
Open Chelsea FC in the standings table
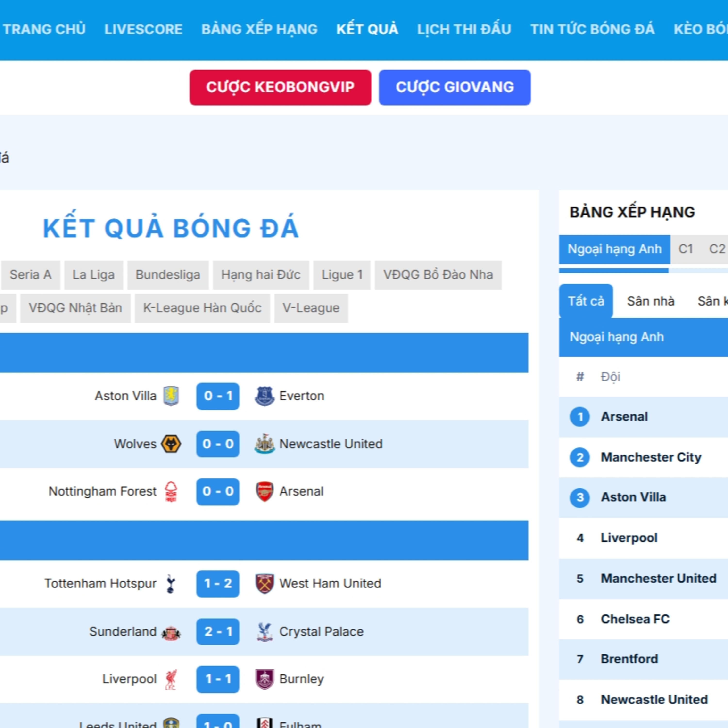635,619
